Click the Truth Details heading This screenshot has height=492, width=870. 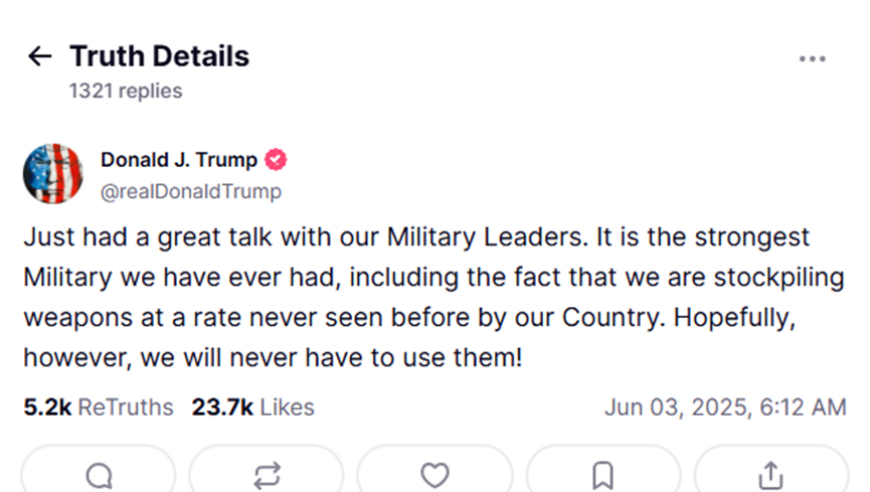point(159,56)
